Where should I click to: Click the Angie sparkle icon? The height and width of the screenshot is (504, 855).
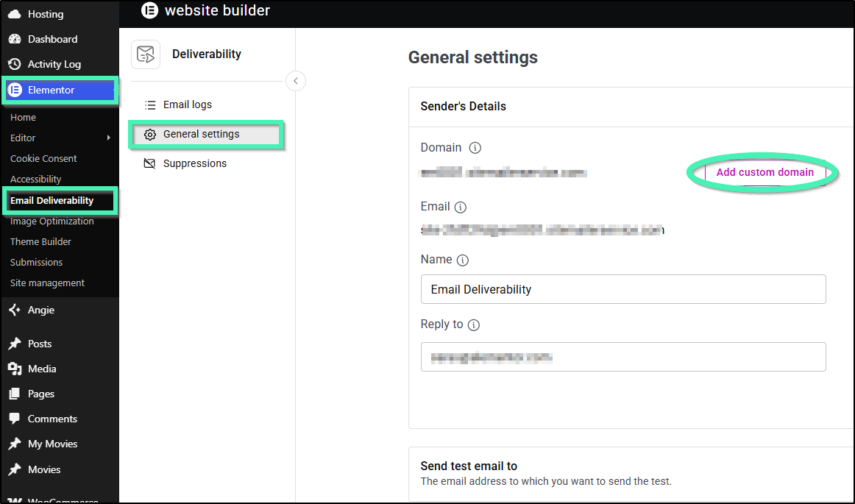tap(15, 310)
